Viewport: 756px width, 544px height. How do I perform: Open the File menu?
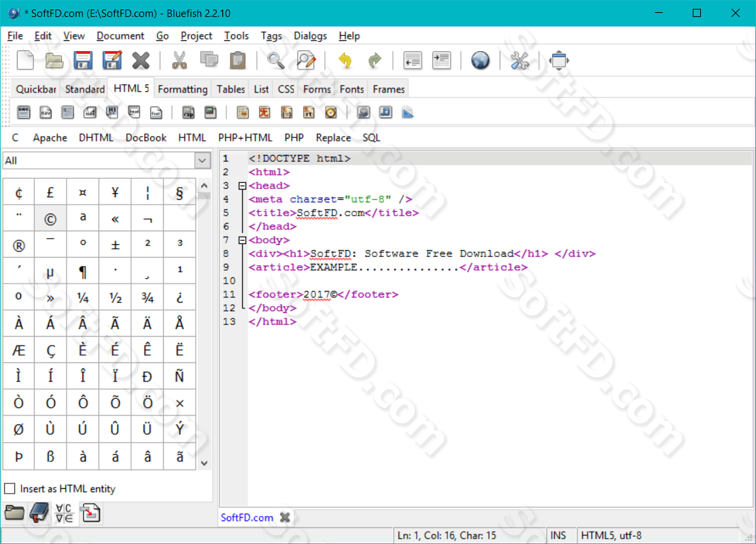point(15,35)
